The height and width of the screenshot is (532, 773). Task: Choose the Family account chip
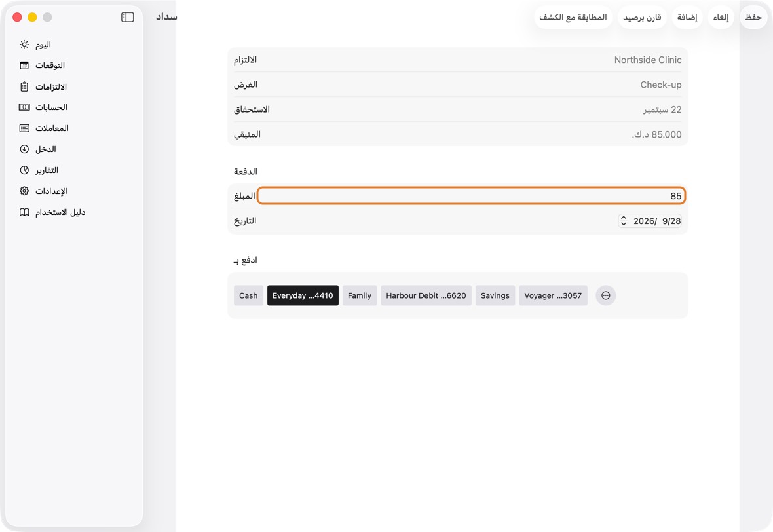(x=360, y=296)
